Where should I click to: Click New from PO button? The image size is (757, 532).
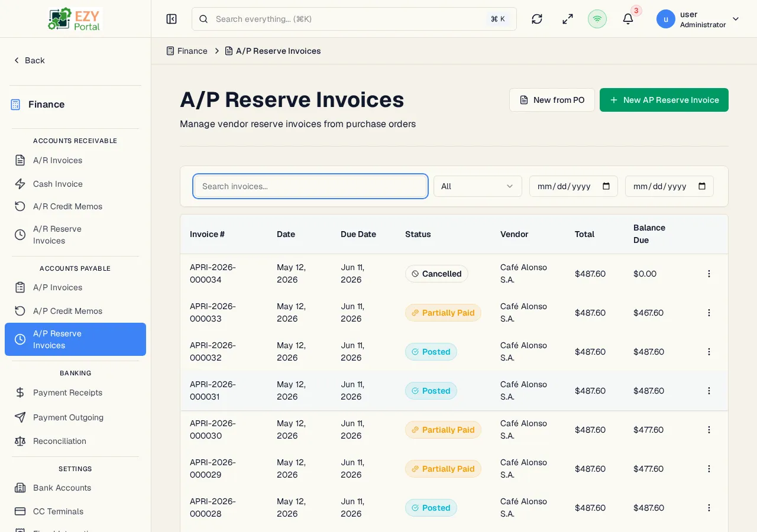coord(552,100)
